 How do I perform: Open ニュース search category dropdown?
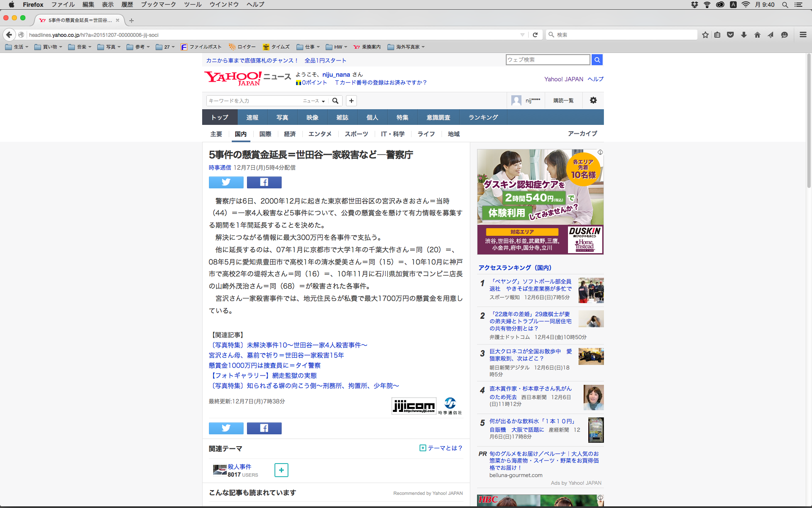click(x=314, y=101)
